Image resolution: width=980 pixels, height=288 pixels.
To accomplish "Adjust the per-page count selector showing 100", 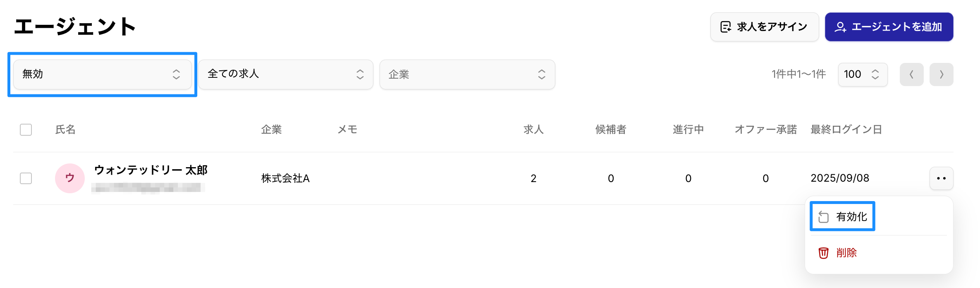I will 863,74.
